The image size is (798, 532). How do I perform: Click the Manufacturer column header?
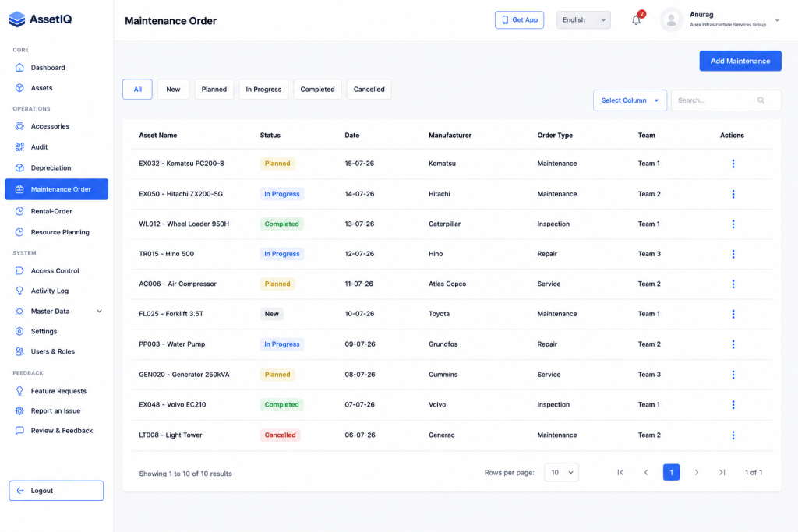[450, 136]
